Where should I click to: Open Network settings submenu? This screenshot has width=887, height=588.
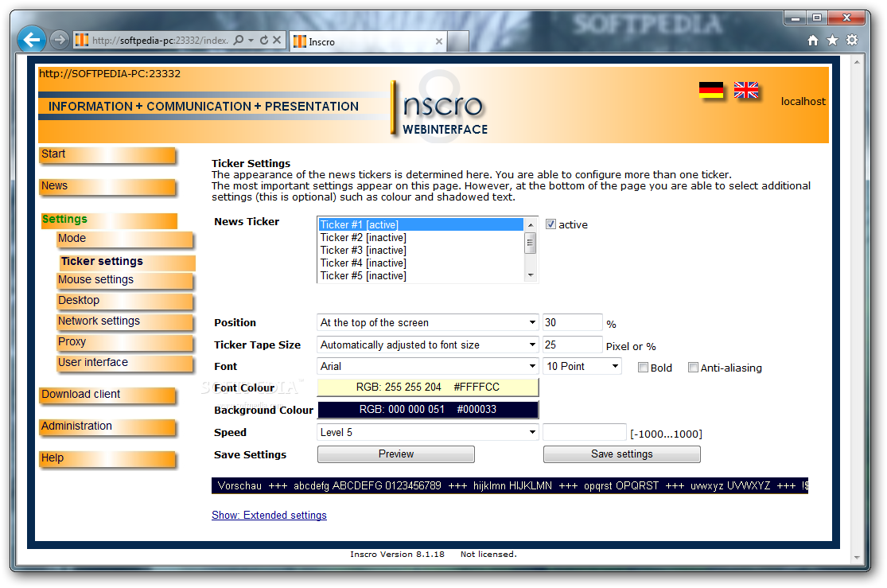tap(124, 322)
